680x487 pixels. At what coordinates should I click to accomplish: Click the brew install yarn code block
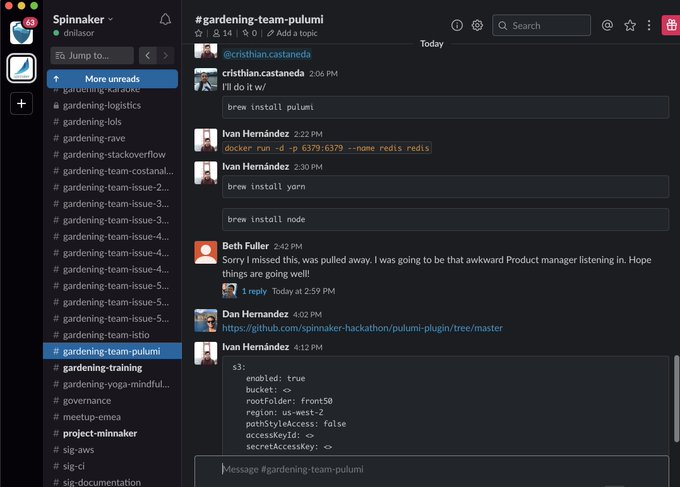[x=445, y=186]
